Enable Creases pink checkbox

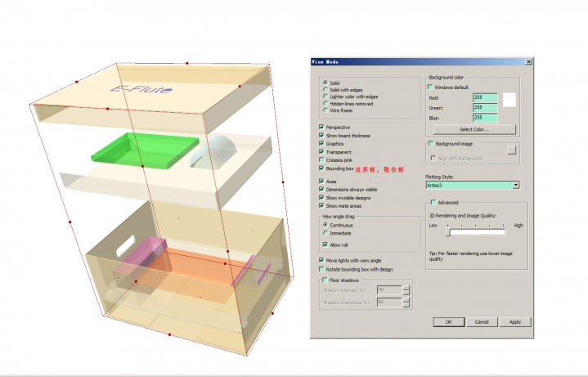point(321,159)
